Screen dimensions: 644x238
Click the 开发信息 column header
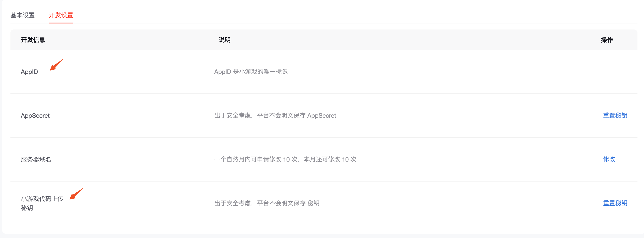point(33,40)
